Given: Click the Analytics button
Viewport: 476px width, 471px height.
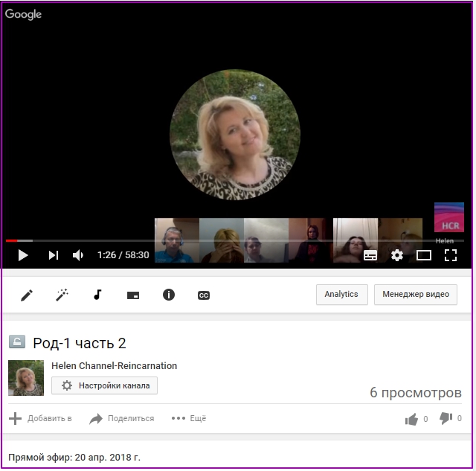Looking at the screenshot, I should click(x=341, y=294).
